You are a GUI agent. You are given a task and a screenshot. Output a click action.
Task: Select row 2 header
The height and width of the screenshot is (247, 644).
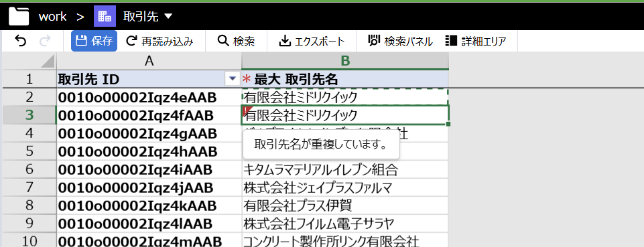(x=29, y=97)
